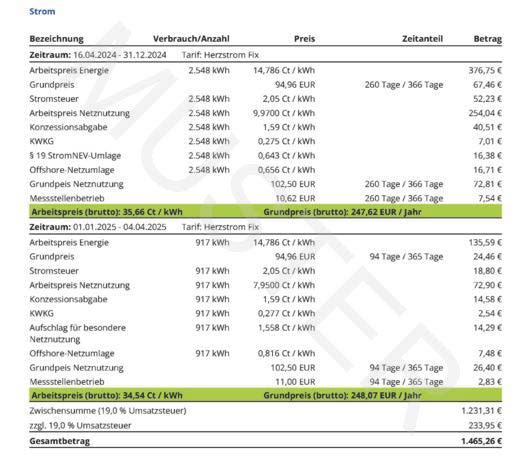Select the amount '135,59 €'
Viewport: 523px width, 457px height.
(x=485, y=243)
